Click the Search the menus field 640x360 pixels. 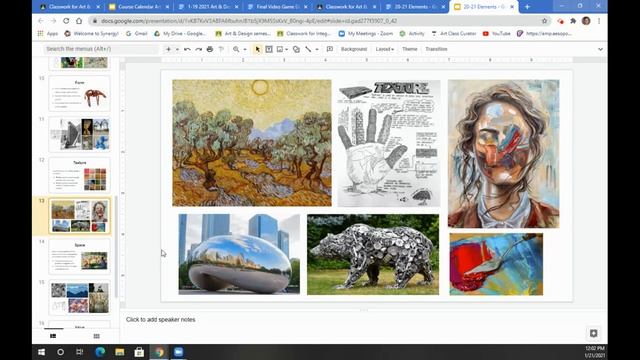[101, 49]
